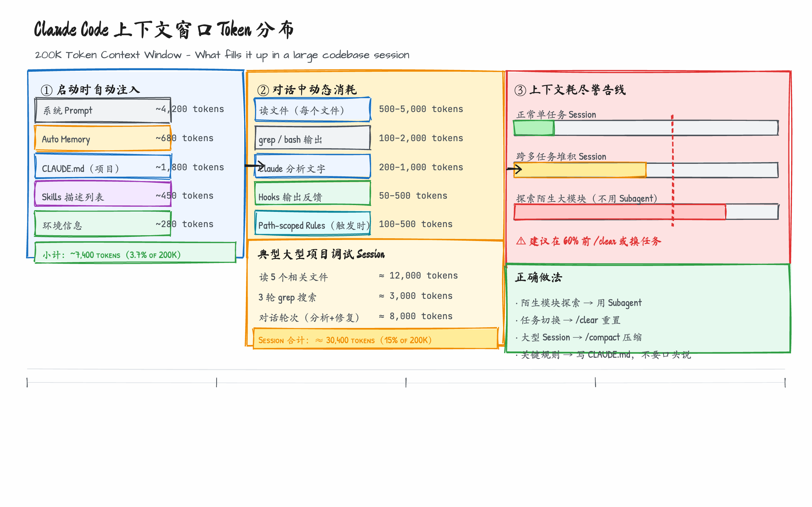The height and width of the screenshot is (507, 812).
Task: Click the "100–500 tokens" value
Action: [x=416, y=224]
